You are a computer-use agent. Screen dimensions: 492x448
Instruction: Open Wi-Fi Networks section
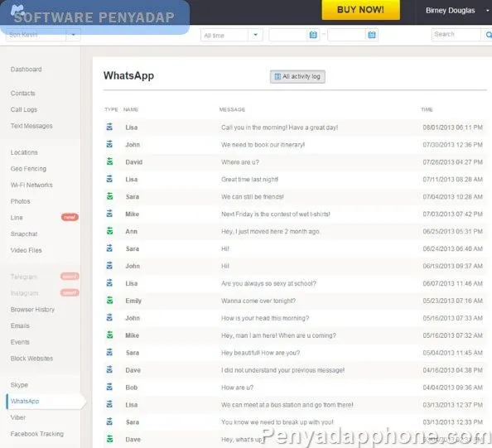coord(31,185)
